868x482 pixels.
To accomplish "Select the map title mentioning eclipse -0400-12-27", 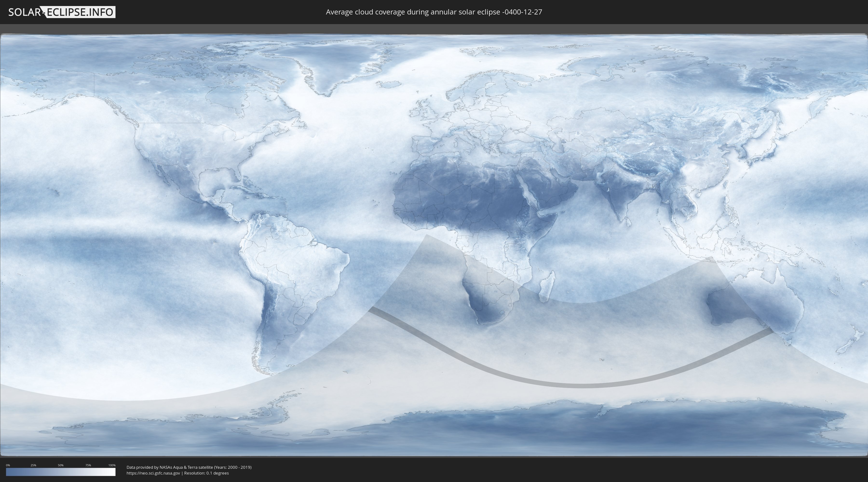I will click(x=434, y=12).
